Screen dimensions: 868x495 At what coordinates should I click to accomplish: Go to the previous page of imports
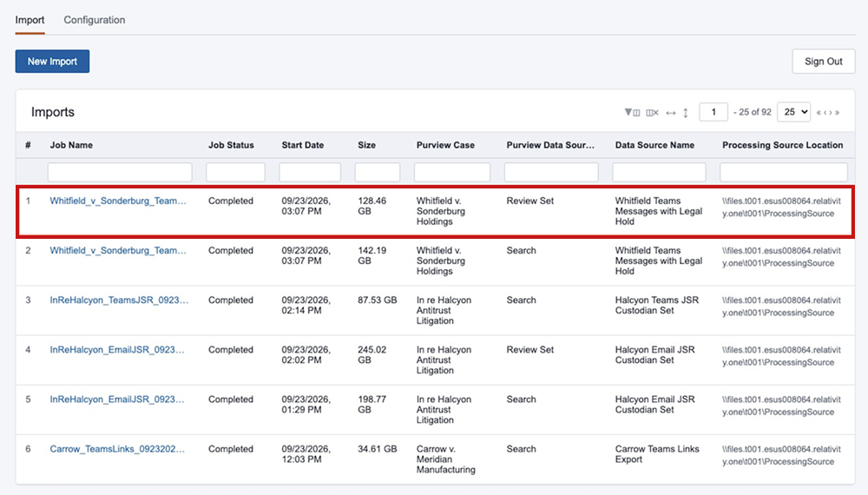pyautogui.click(x=825, y=112)
